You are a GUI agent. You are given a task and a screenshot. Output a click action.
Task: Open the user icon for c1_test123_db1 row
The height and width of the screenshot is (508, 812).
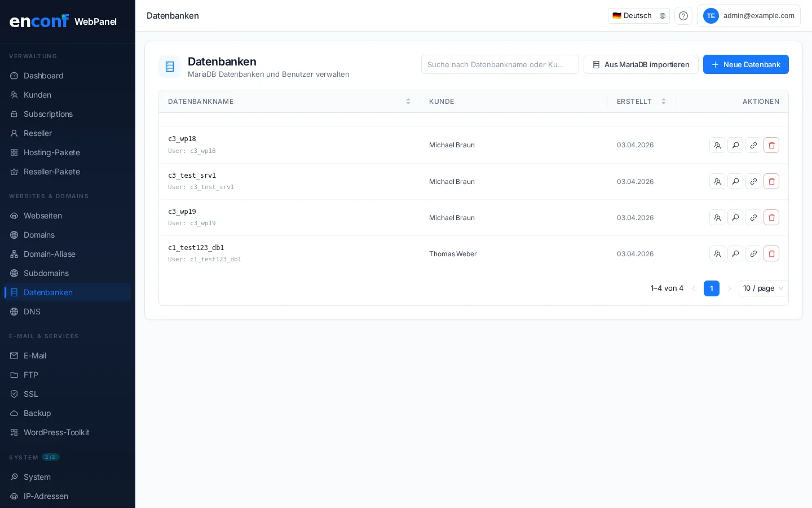pos(717,253)
